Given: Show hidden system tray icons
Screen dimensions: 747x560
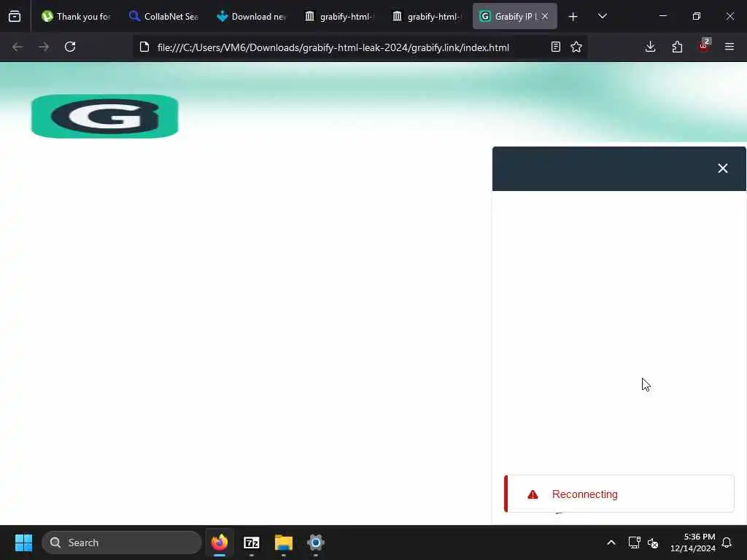Looking at the screenshot, I should point(611,542).
